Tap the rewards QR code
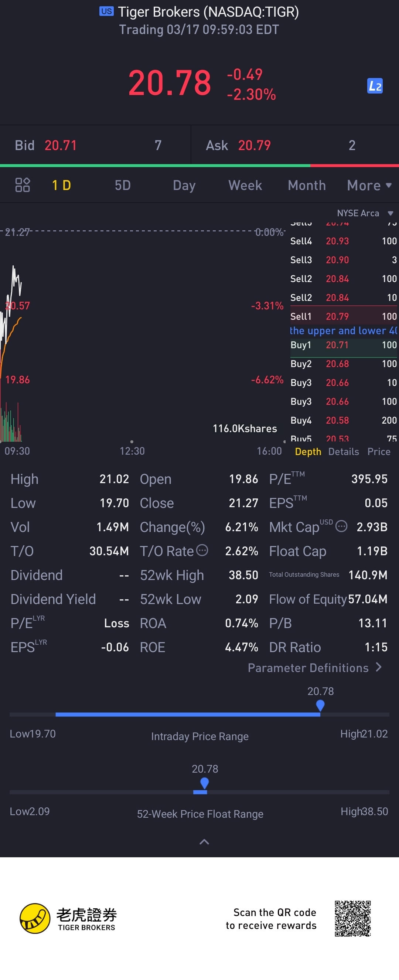 click(x=352, y=918)
